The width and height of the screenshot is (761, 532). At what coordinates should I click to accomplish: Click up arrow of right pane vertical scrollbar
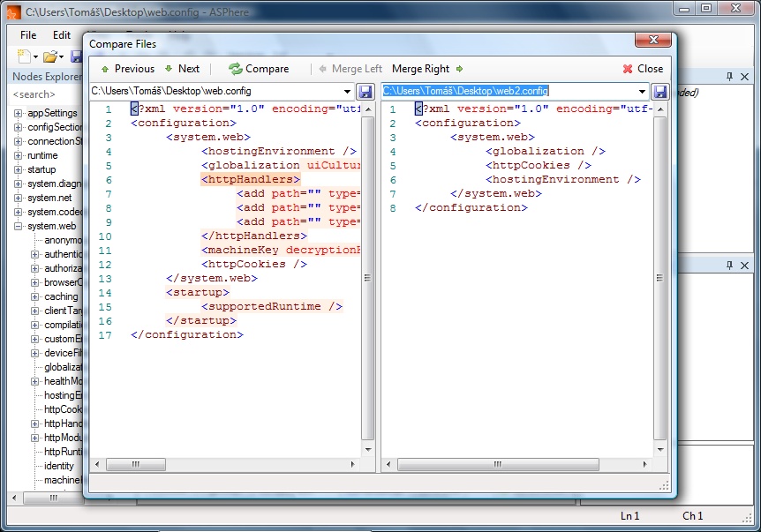(x=660, y=109)
